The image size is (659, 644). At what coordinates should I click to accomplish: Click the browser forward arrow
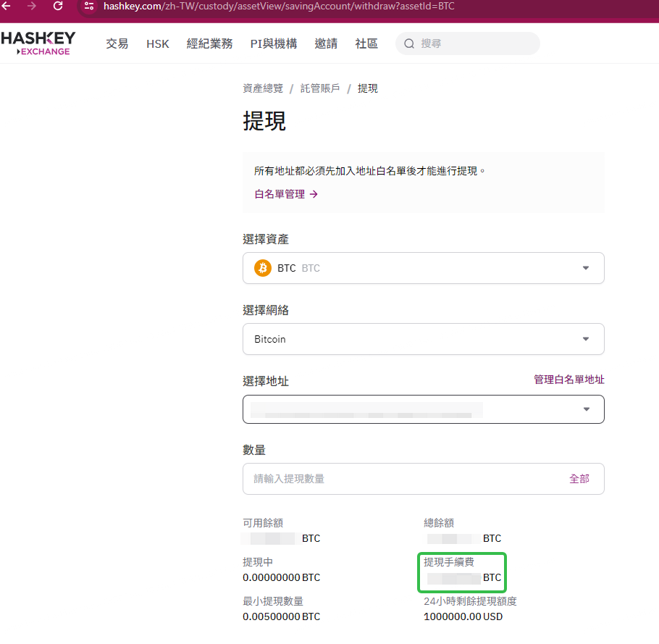click(32, 6)
